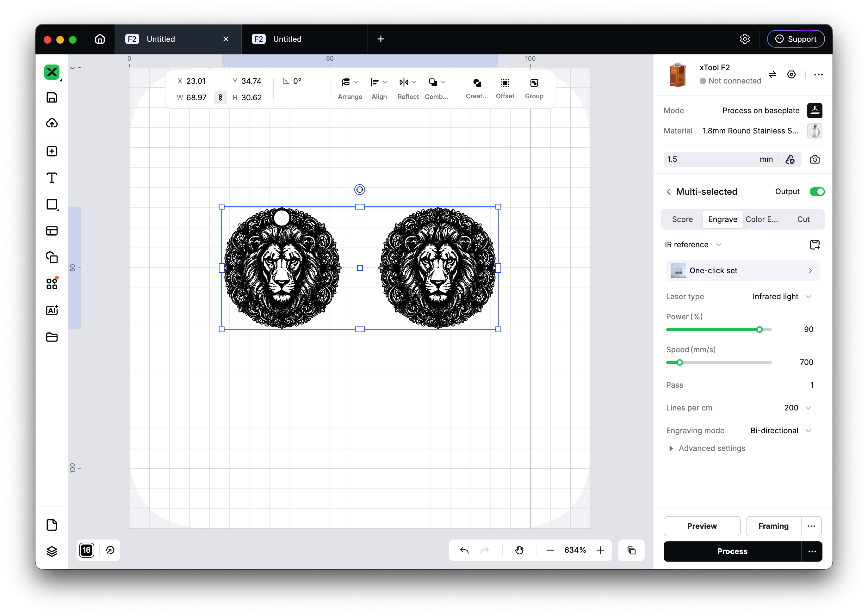This screenshot has width=868, height=616.
Task: Open the Align dropdown
Action: (x=379, y=89)
